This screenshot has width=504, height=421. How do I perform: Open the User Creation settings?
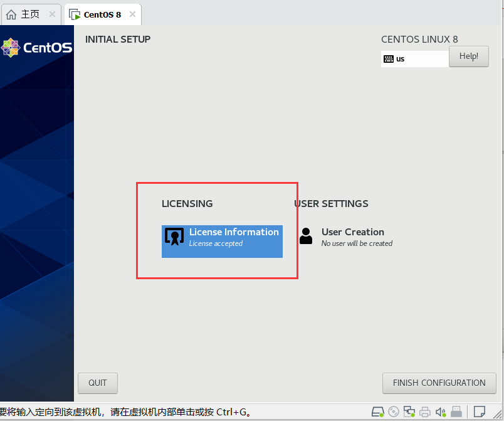coord(346,237)
